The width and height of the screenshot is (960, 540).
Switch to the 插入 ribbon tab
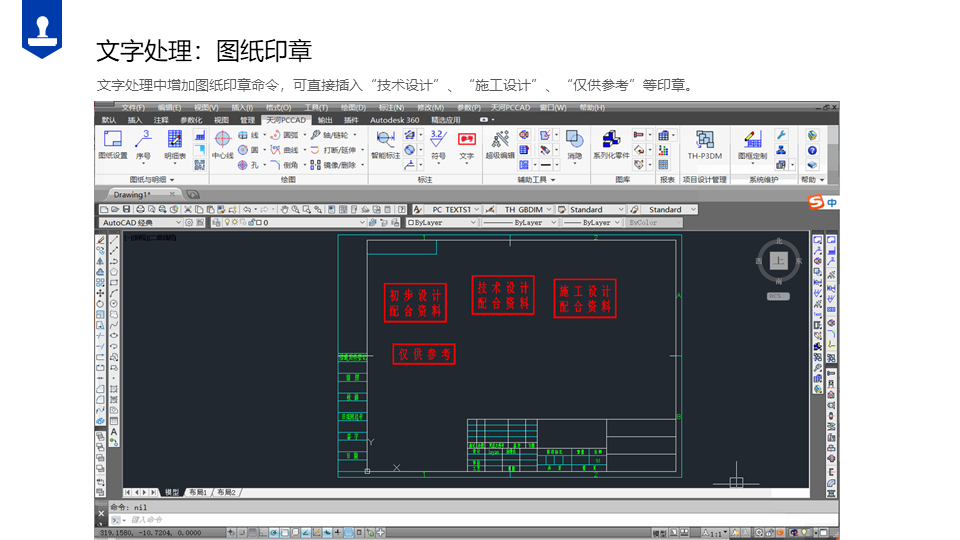click(135, 120)
